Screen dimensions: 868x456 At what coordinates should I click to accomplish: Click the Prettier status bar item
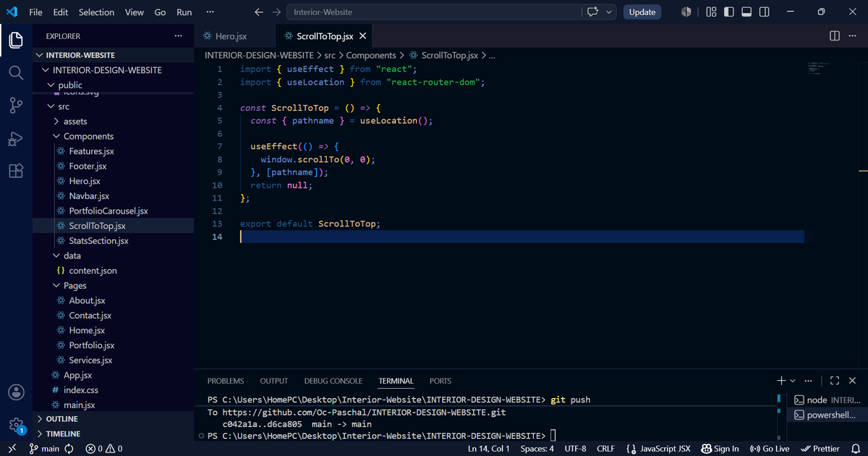(820, 449)
